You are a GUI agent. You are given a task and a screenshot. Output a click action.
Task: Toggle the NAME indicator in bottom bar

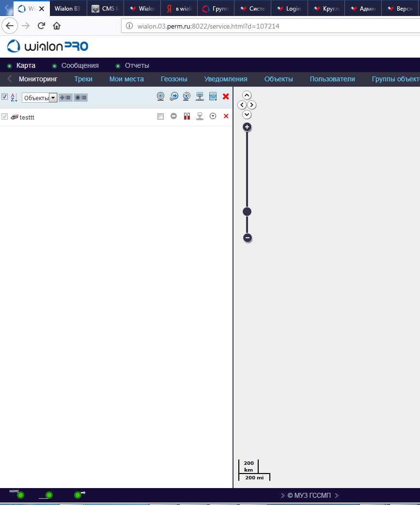coord(20,494)
